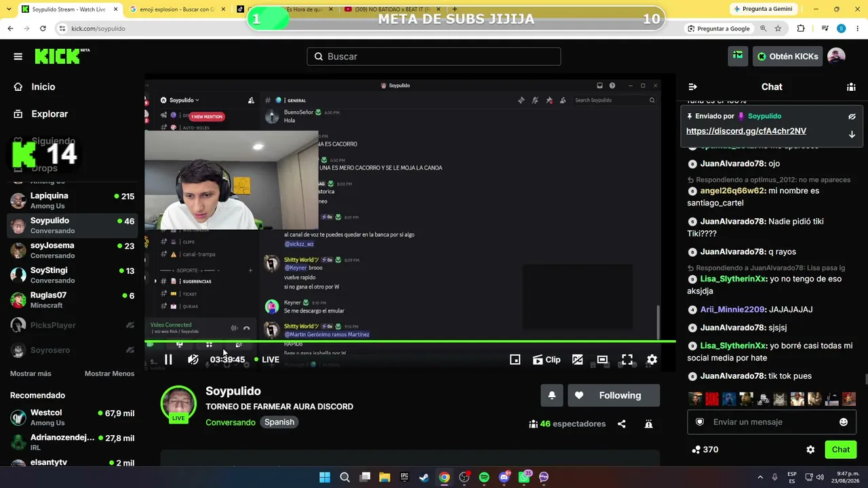
Task: Toggle the player's crossed-out overlay icon
Action: coord(578,359)
